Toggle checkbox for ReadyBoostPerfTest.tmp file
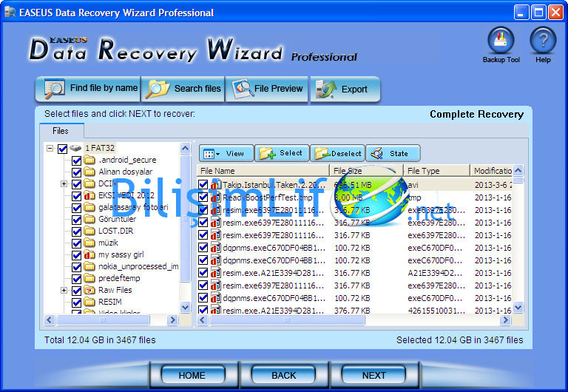 203,197
